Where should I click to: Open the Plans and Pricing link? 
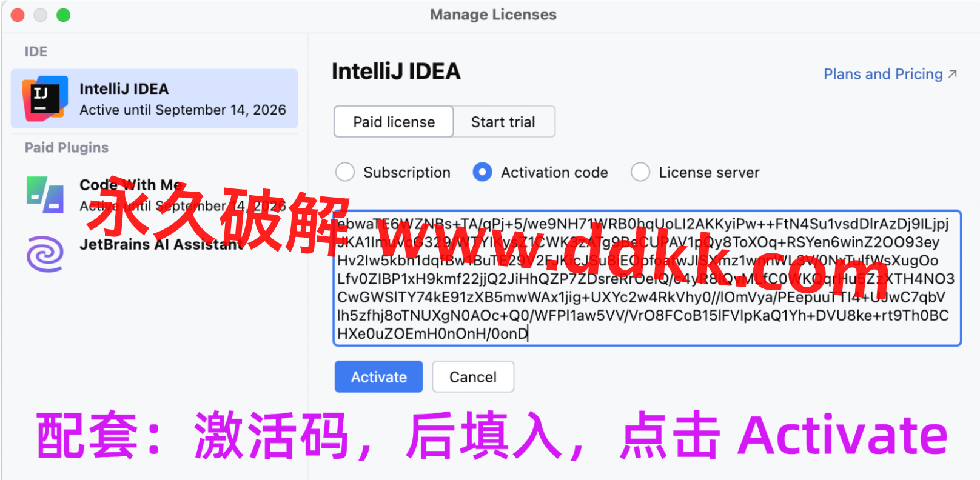883,74
